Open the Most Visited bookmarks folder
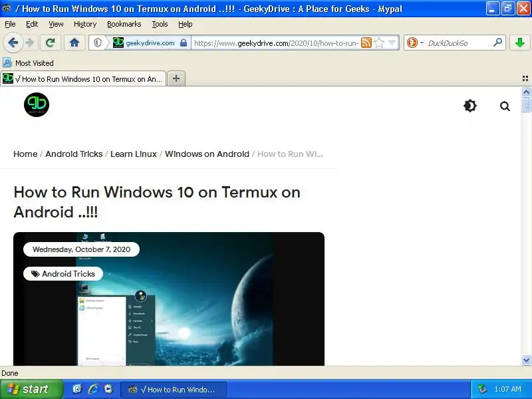This screenshot has width=532, height=399. tap(28, 63)
